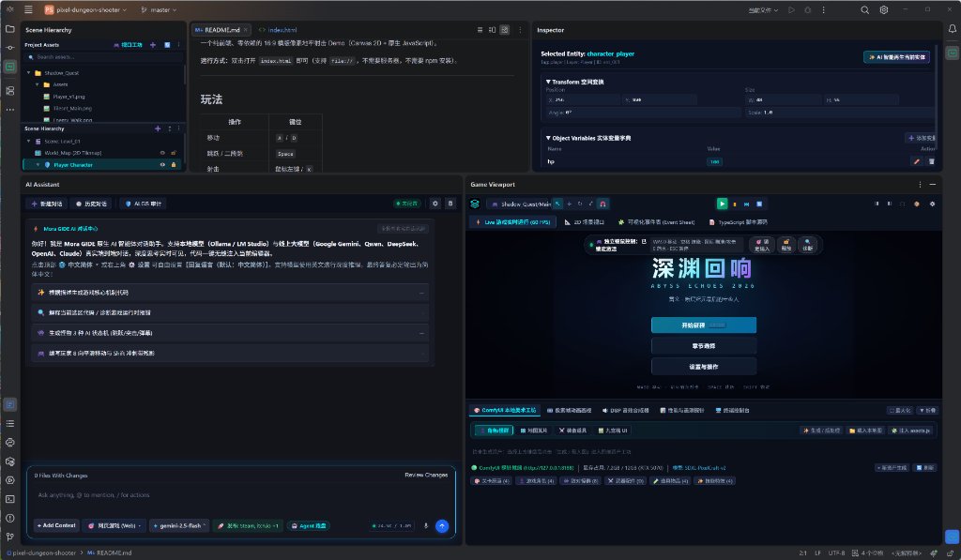Open the TypeScript script source tab
961x560 pixels.
[738, 221]
